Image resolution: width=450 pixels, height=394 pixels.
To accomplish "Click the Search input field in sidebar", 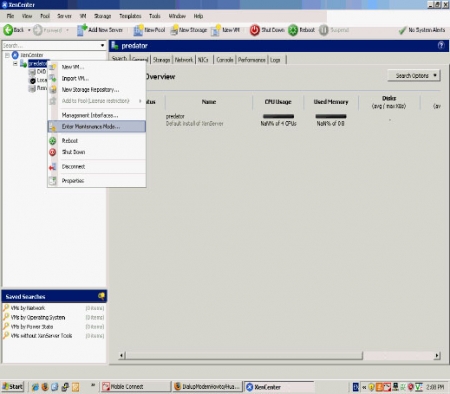I will (51, 45).
